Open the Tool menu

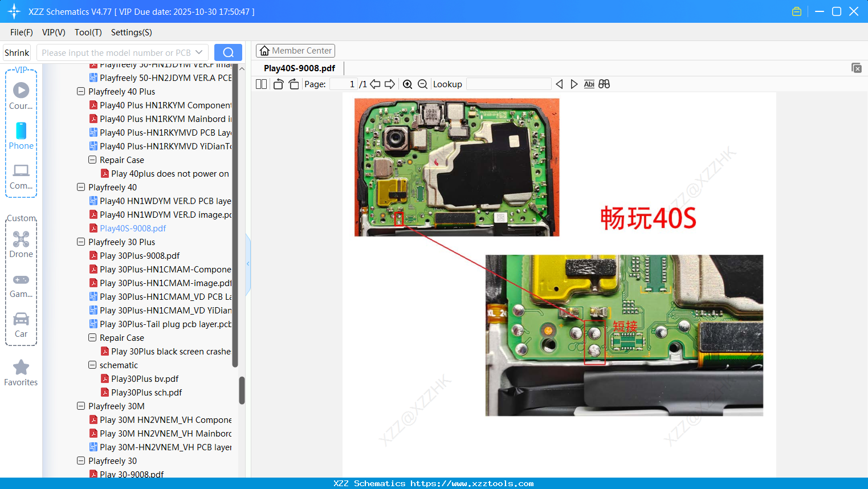(88, 32)
